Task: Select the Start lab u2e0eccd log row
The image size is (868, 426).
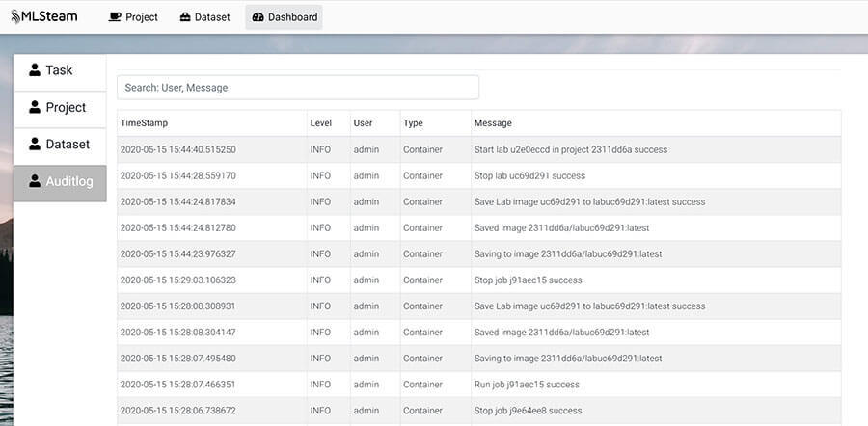Action: coord(570,150)
